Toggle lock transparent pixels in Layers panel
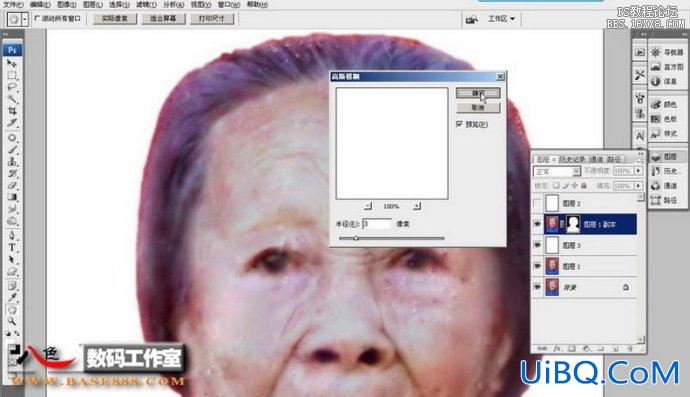This screenshot has width=690, height=397. (556, 186)
